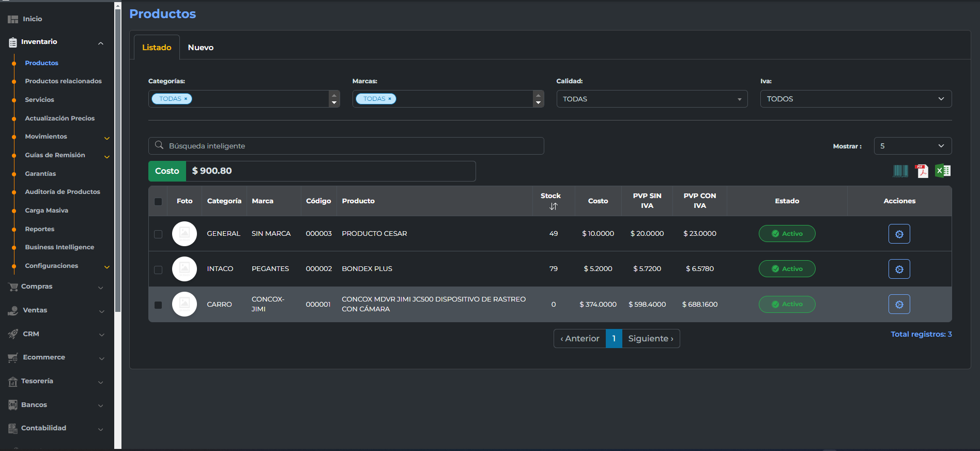
Task: Open actions gear for the CONCOX product
Action: click(899, 304)
